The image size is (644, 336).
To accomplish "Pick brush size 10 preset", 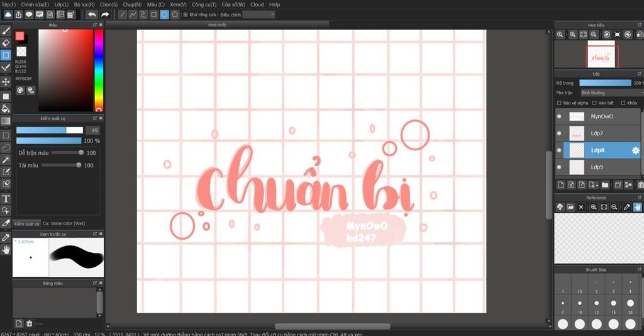I will point(579,306).
